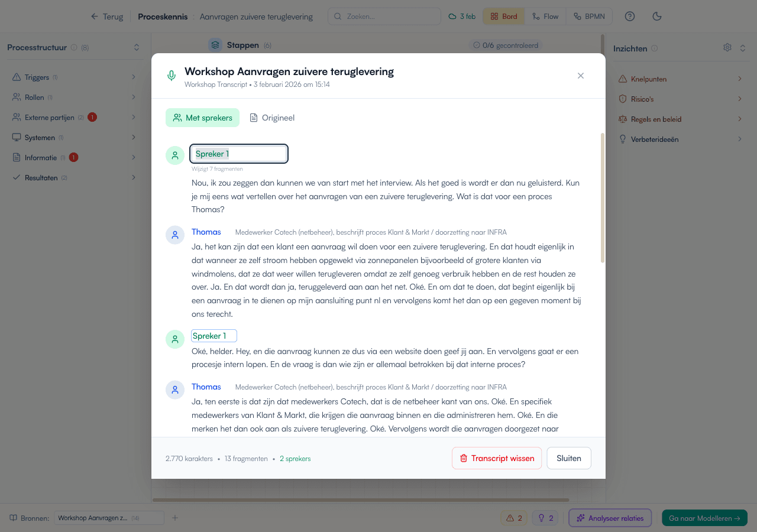Click the Transcript wissen button
Screen dimensions: 757x532
click(x=496, y=458)
